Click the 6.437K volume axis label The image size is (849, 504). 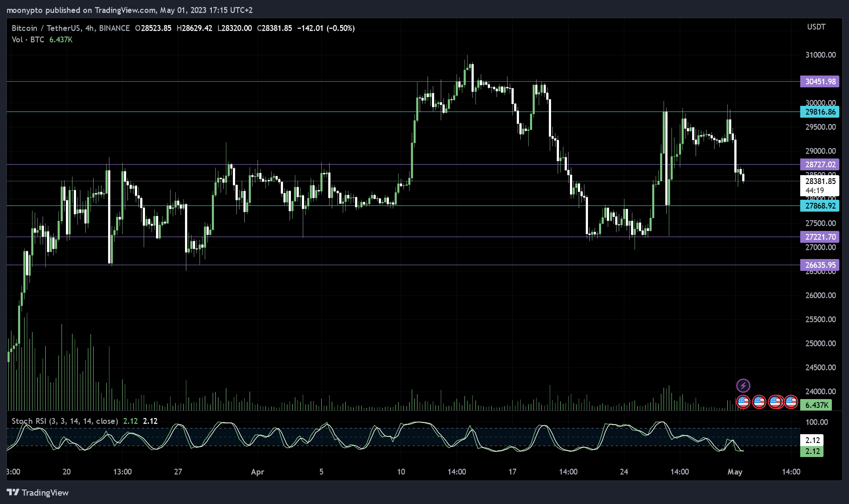pyautogui.click(x=816, y=405)
